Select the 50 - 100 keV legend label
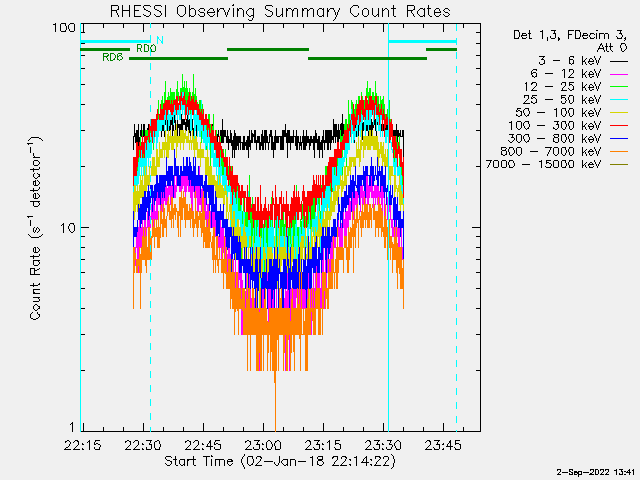Viewport: 640px width, 480px height. (558, 113)
